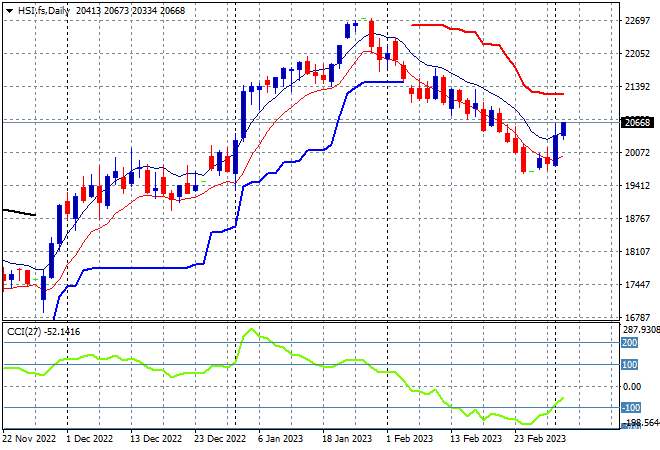This screenshot has height=450, width=660.
Task: Click the 1 Dec 2022 date label
Action: pyautogui.click(x=90, y=439)
